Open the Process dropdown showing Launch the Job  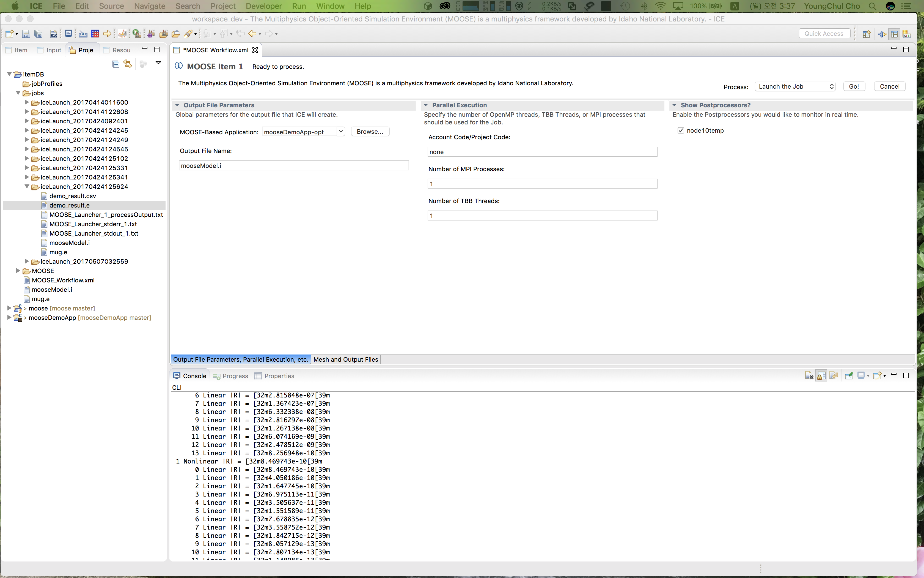click(795, 86)
